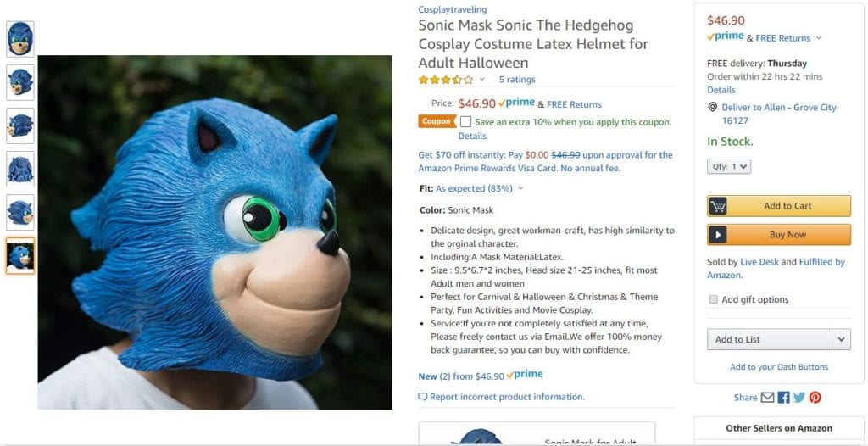Click the speech bubble report icon
The image size is (868, 446).
423,397
